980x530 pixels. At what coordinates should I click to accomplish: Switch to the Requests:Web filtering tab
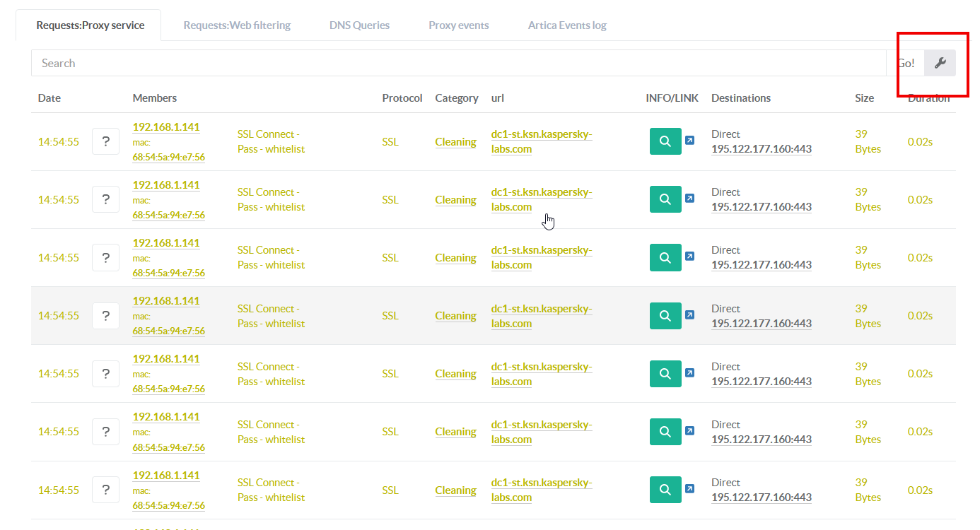237,25
